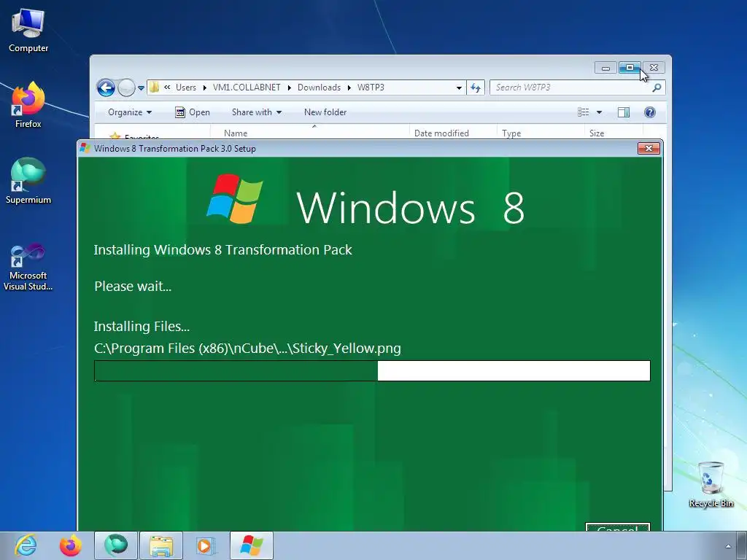Click the search magnifier icon
This screenshot has width=747, height=560.
657,87
